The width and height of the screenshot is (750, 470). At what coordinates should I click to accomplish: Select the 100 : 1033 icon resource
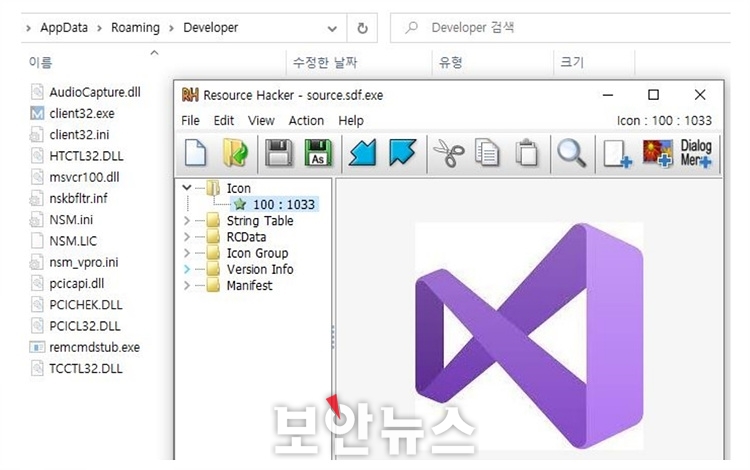click(283, 204)
